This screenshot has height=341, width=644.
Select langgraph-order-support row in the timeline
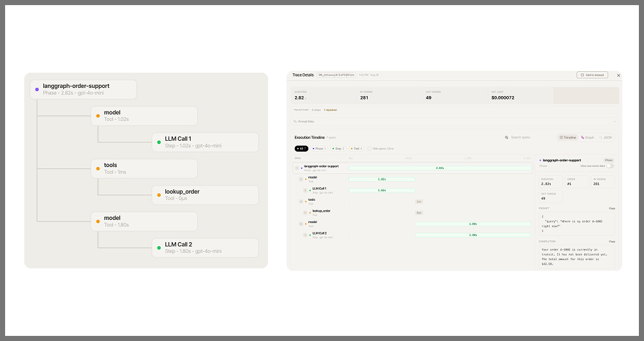tap(412, 168)
